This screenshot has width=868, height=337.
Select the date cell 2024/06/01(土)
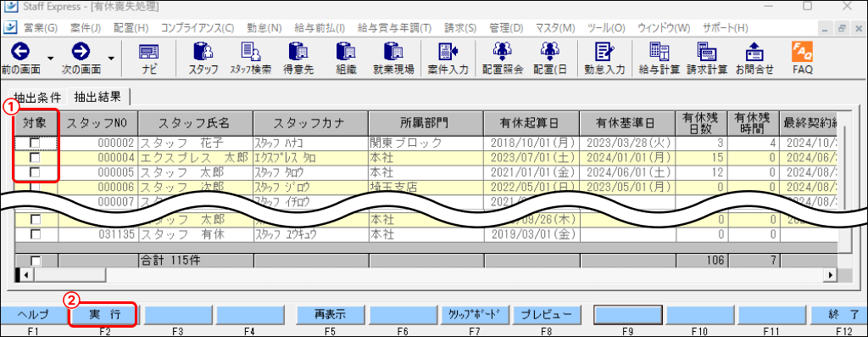pyautogui.click(x=628, y=171)
